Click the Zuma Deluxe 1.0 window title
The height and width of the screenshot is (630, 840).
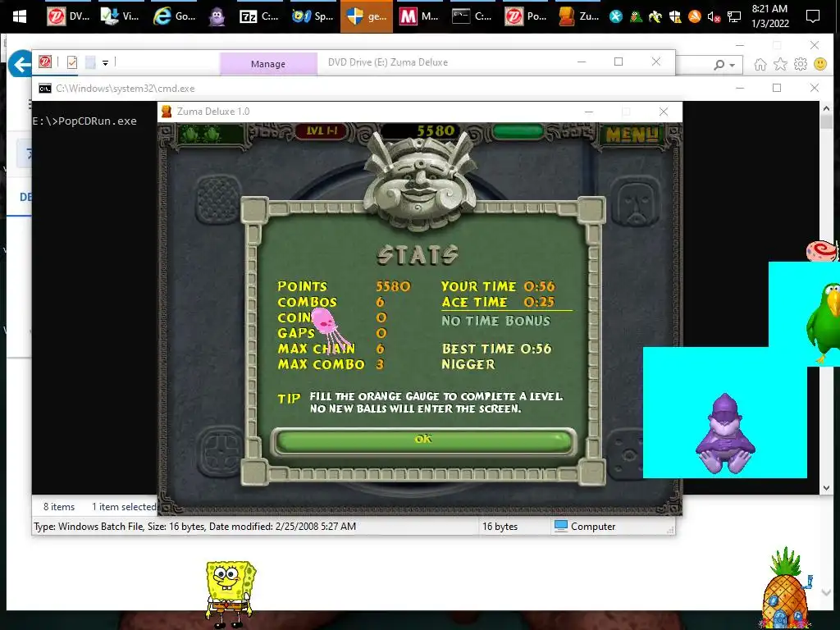click(x=213, y=112)
